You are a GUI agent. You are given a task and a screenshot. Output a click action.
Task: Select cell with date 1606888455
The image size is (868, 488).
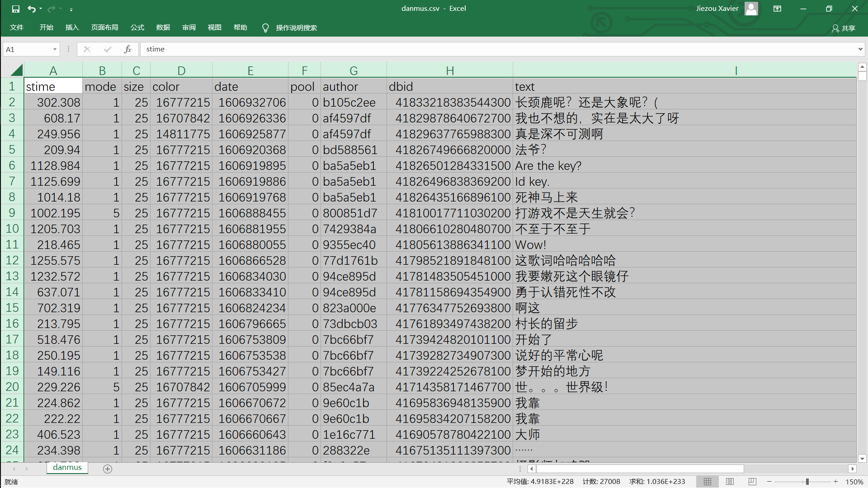(250, 213)
